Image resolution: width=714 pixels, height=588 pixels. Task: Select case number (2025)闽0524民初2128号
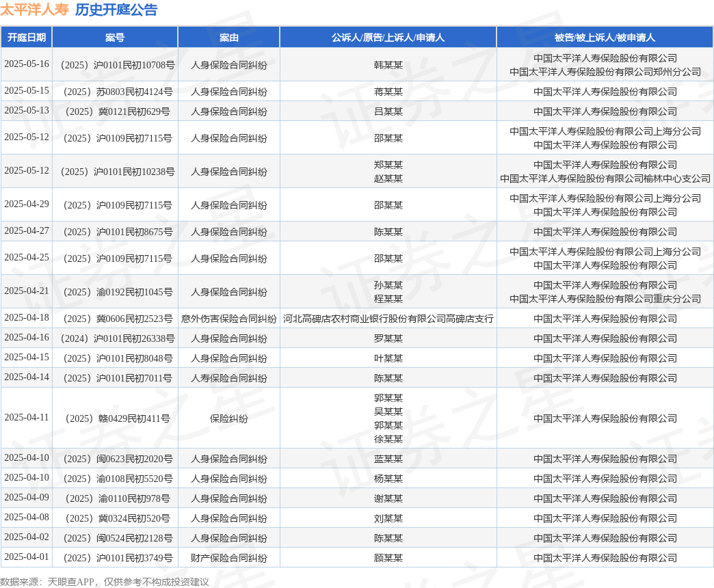pyautogui.click(x=118, y=538)
